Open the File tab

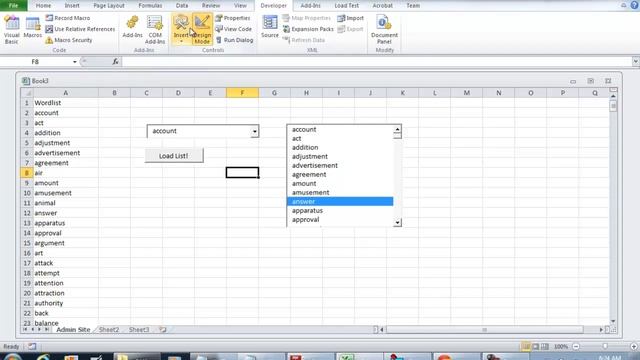pos(13,5)
